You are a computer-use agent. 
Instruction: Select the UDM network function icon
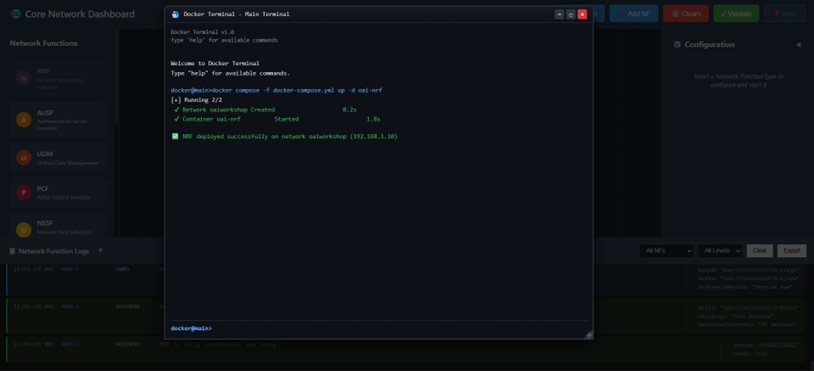23,157
